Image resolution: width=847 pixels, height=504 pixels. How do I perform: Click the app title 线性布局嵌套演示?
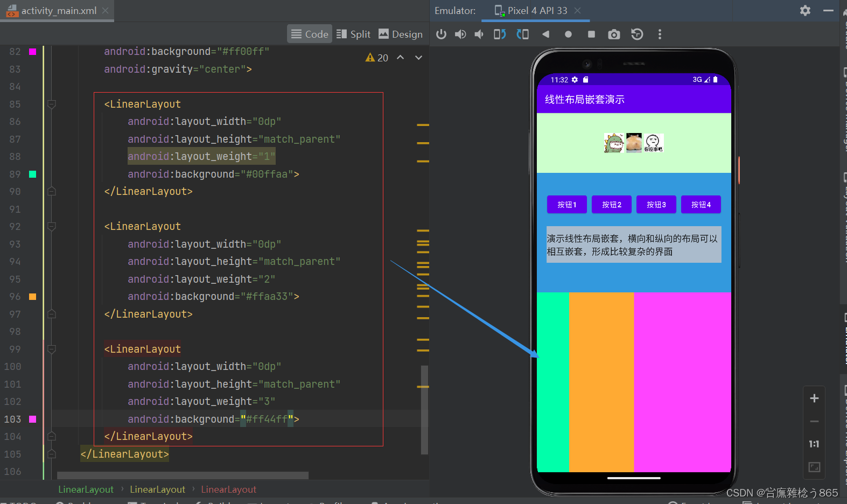click(x=585, y=100)
